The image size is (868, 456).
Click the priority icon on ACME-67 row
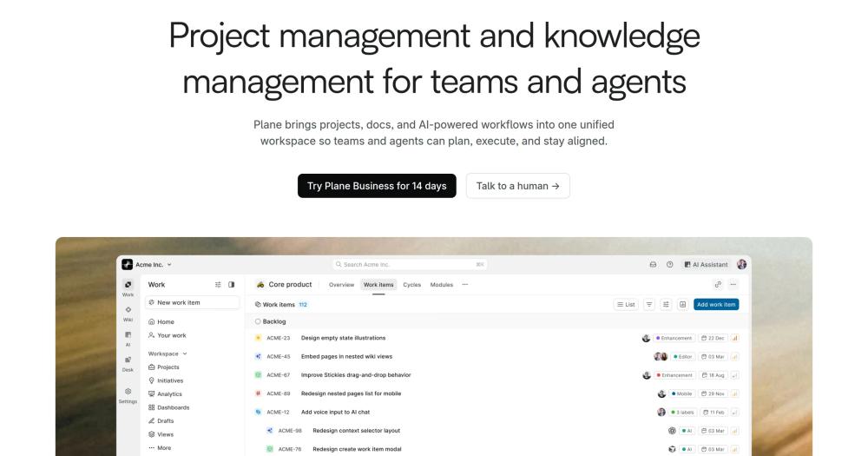tap(734, 375)
